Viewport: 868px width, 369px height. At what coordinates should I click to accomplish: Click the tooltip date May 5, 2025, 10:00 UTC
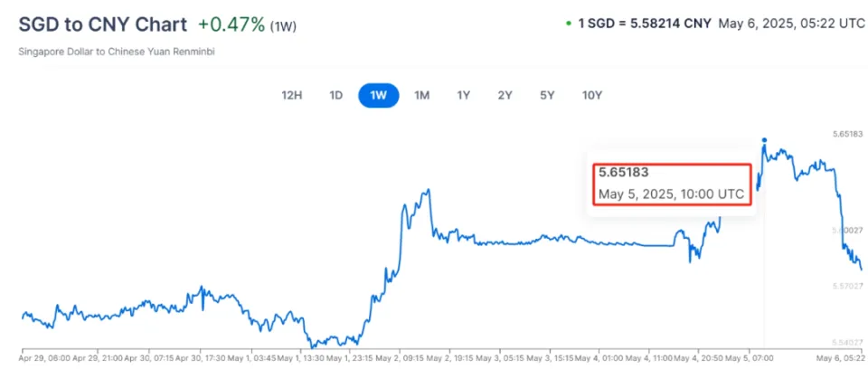coord(672,195)
